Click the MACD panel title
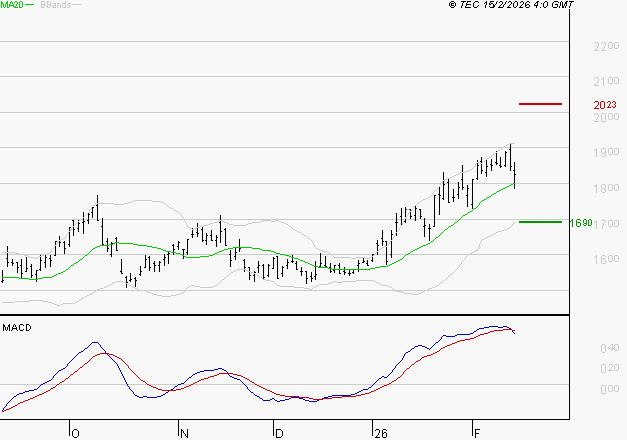Screen dimensions: 627x440 point(17,328)
